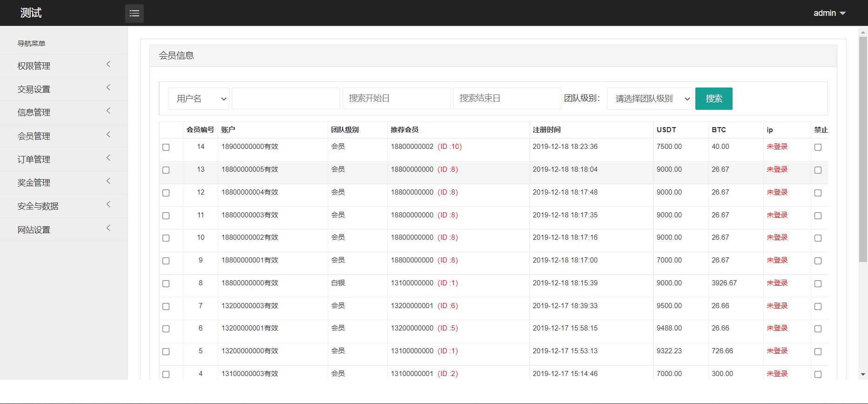Click the 搜索开始日 date field
The width and height of the screenshot is (868, 404).
point(397,99)
